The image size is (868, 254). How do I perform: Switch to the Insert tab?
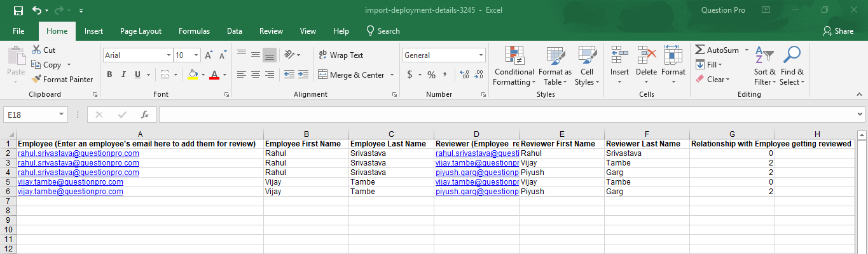(93, 31)
